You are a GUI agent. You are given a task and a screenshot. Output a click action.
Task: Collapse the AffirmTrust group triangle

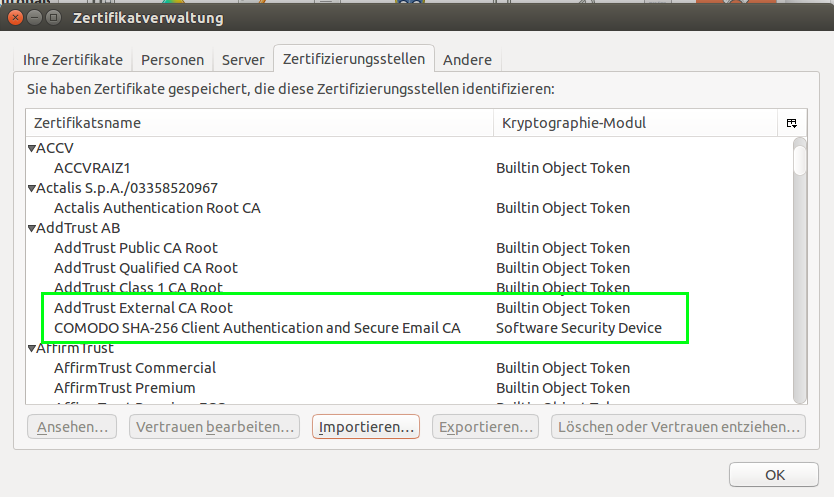click(x=31, y=348)
